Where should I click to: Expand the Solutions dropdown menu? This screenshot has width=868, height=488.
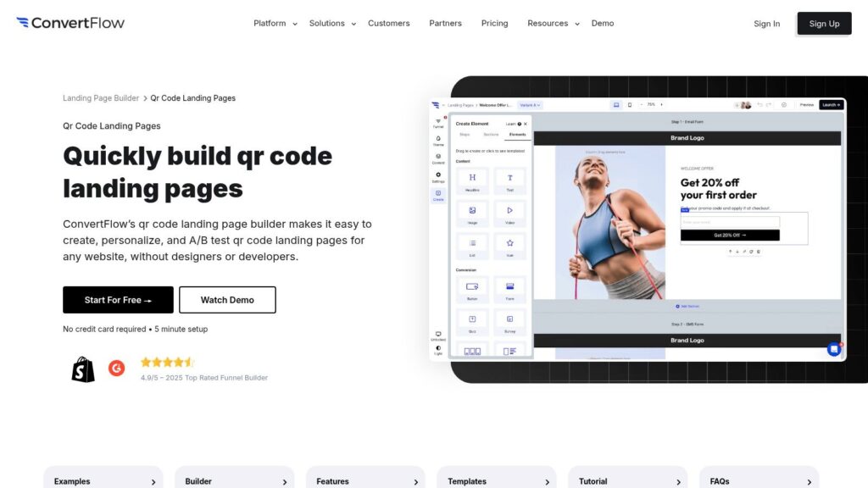click(332, 24)
